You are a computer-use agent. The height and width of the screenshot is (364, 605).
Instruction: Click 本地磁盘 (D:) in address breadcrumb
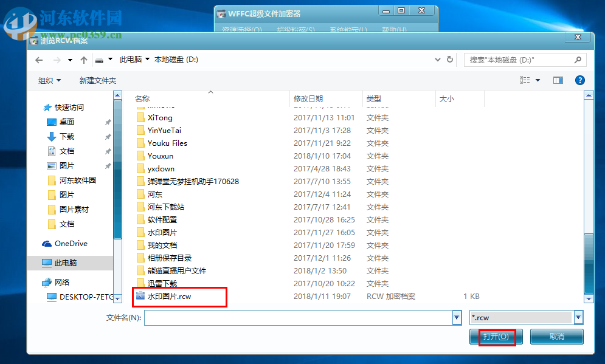[176, 60]
